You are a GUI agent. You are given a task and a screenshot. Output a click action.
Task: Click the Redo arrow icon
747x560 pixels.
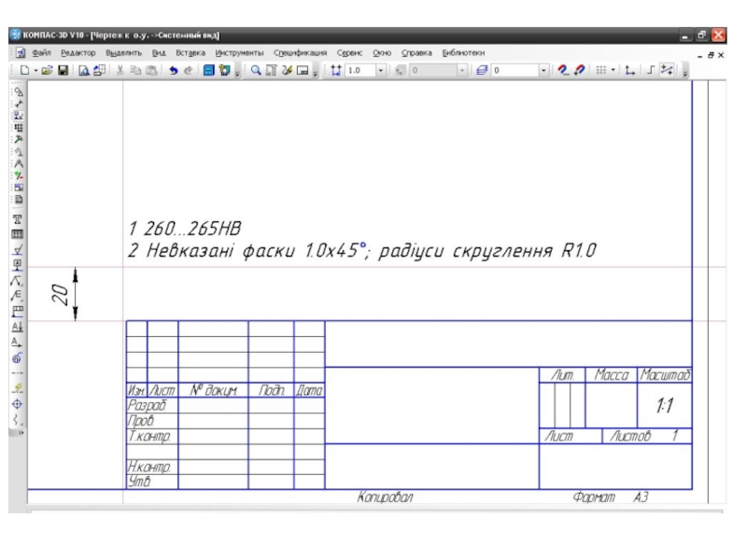tap(189, 70)
